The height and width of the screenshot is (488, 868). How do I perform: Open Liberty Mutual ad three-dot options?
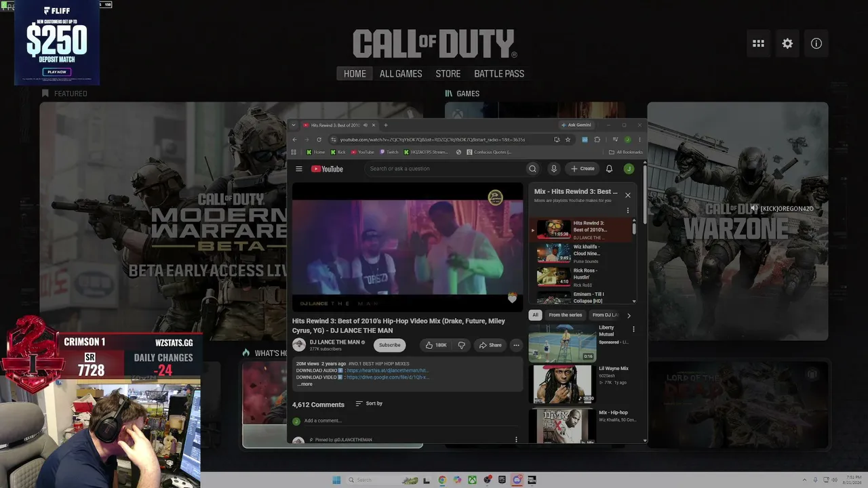pyautogui.click(x=633, y=329)
